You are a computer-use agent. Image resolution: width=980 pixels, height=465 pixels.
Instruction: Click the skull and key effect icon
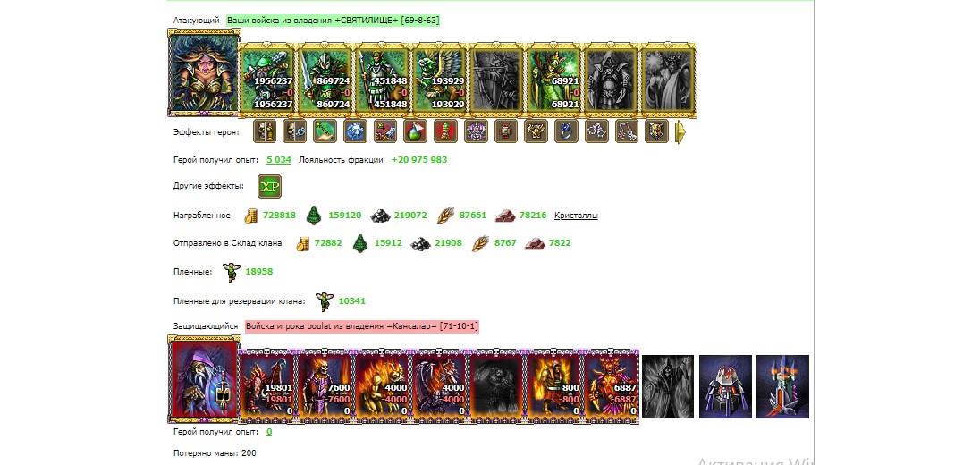point(294,131)
